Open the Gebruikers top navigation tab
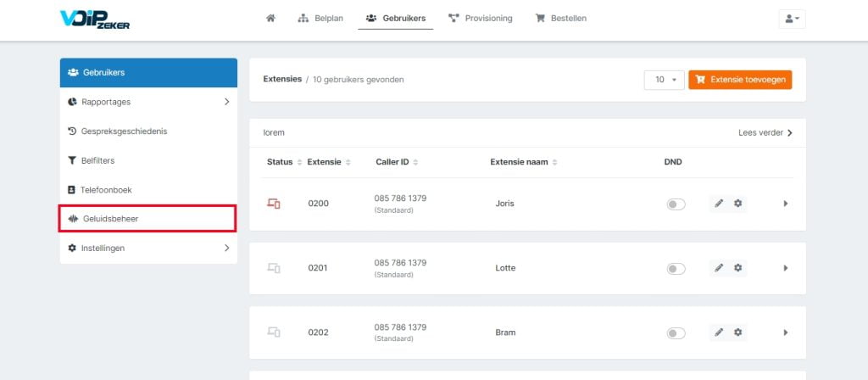This screenshot has width=868, height=380. point(396,19)
